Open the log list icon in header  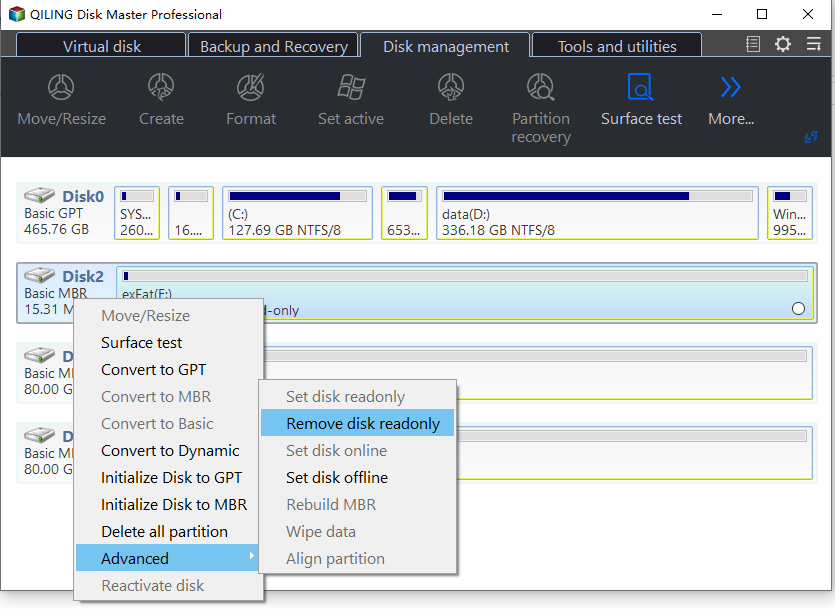pyautogui.click(x=753, y=44)
